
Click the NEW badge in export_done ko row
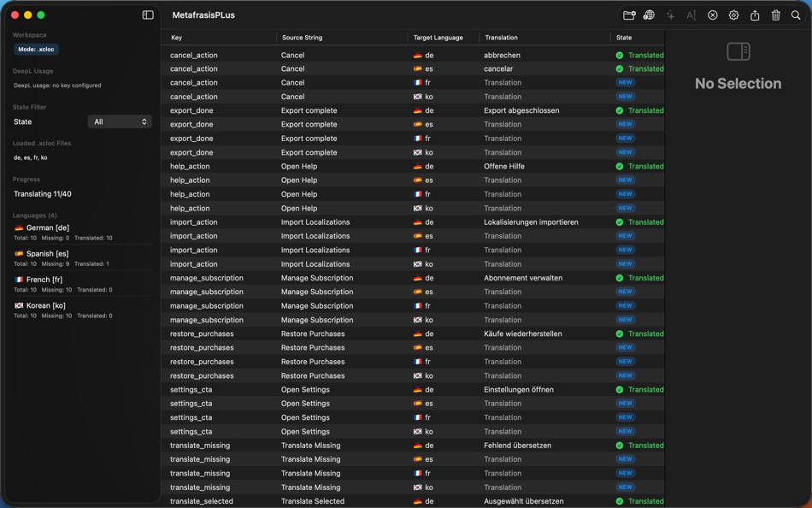click(x=625, y=152)
